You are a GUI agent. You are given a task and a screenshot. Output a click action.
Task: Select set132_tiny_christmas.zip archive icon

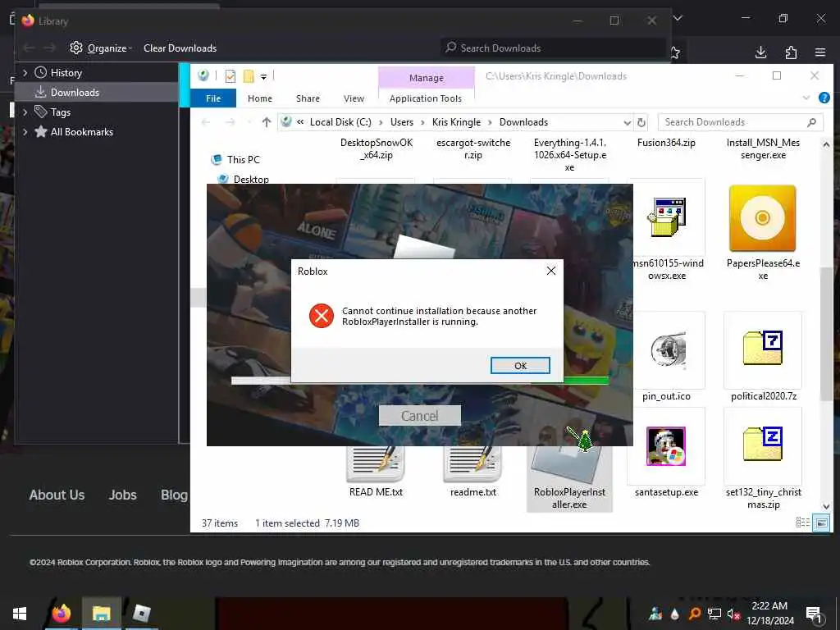point(763,443)
